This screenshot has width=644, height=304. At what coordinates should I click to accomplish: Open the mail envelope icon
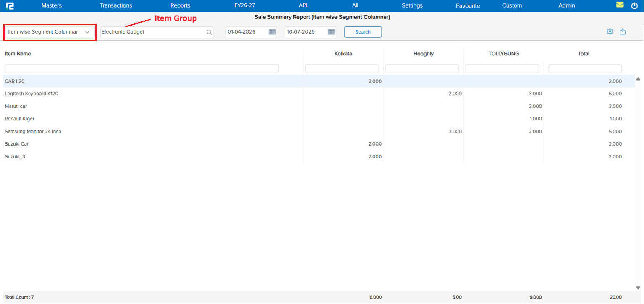point(620,5)
